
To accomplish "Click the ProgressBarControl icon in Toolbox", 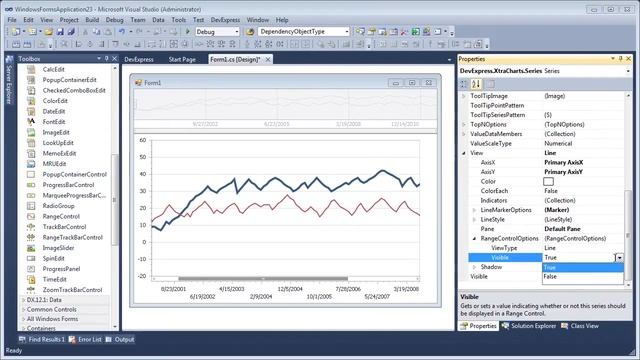I will [31, 185].
